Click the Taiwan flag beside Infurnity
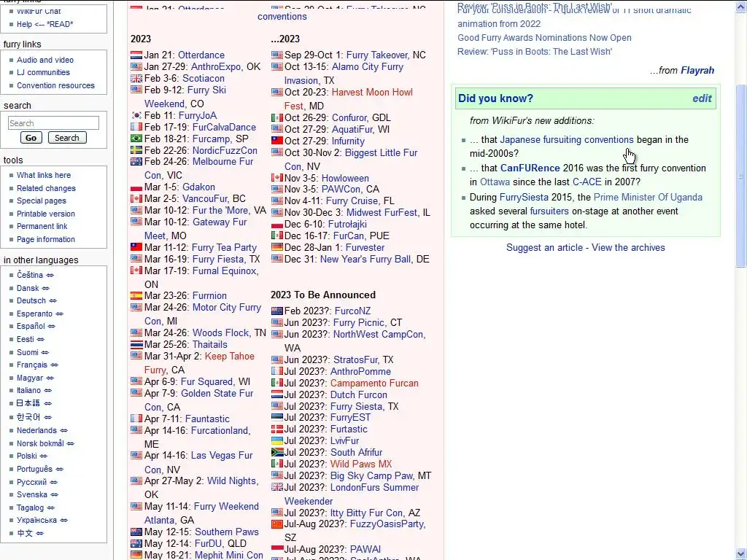This screenshot has height=560, width=747. (x=276, y=141)
